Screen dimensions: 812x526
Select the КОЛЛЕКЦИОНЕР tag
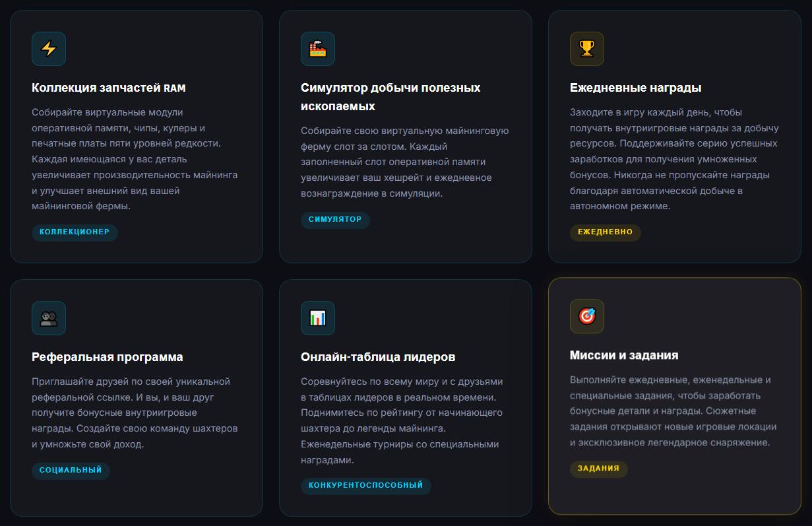click(75, 232)
